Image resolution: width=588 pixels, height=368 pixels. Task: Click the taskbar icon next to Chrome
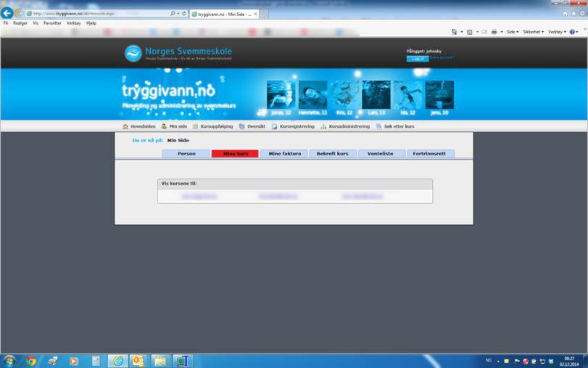(52, 361)
